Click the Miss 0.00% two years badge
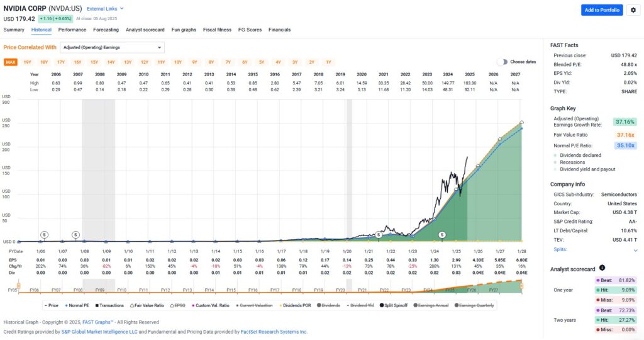Viewport: 644px width, 340px height. click(x=615, y=330)
